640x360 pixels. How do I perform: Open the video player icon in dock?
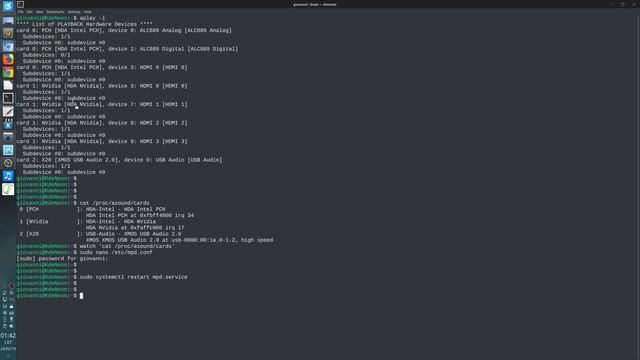point(8,124)
